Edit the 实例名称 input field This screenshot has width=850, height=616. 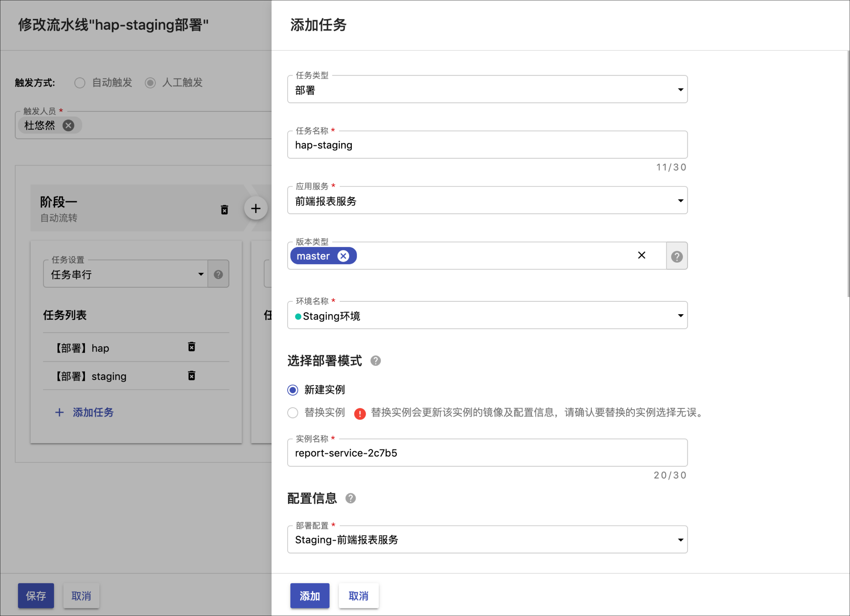(x=487, y=453)
